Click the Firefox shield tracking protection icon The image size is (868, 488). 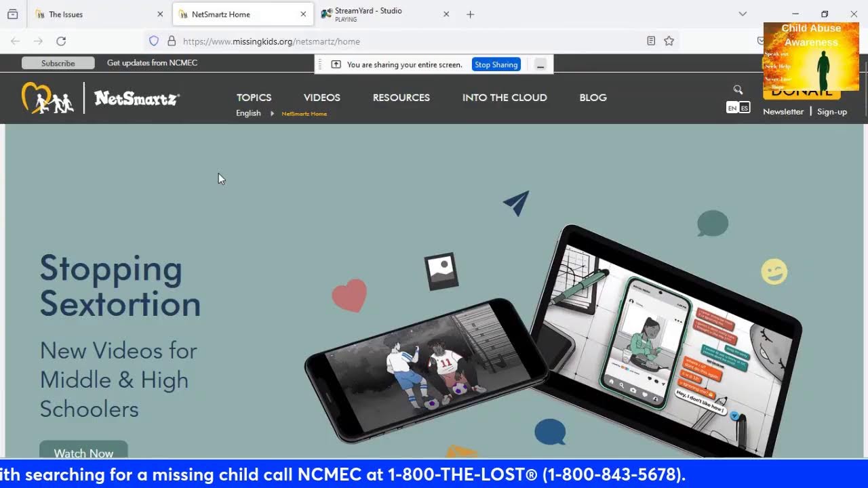[153, 41]
